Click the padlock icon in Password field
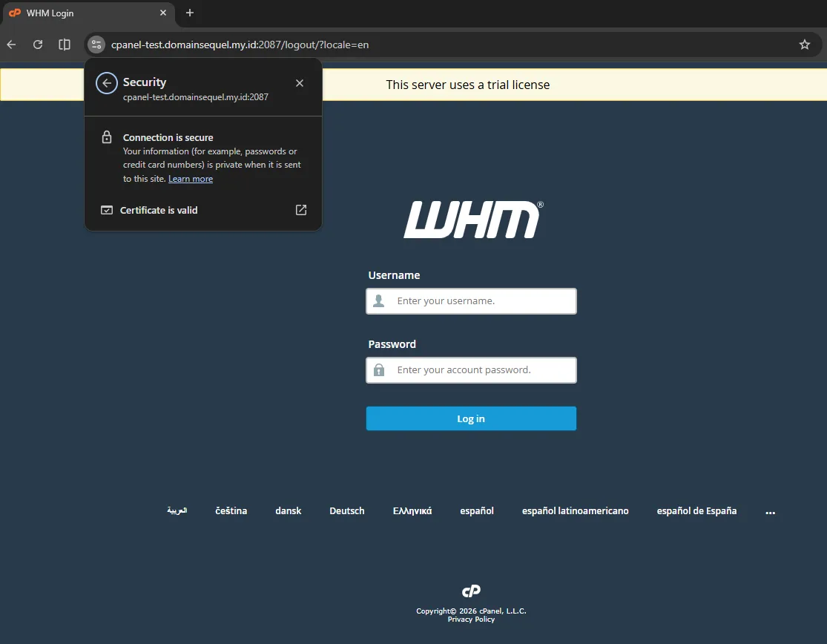 379,369
